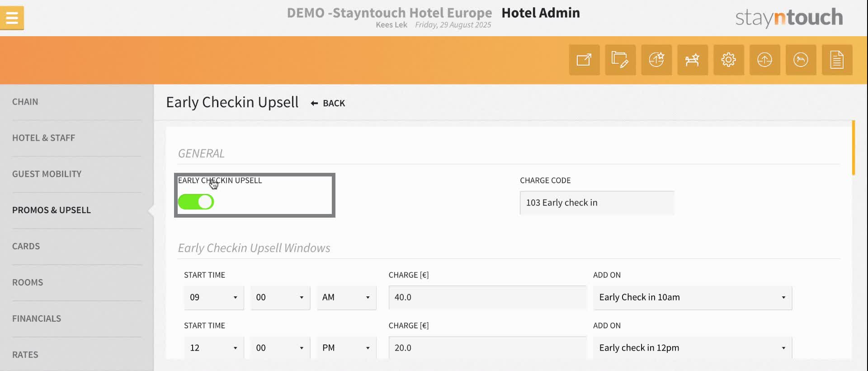Click the circled up-arrow shortcut icon
868x371 pixels.
765,60
